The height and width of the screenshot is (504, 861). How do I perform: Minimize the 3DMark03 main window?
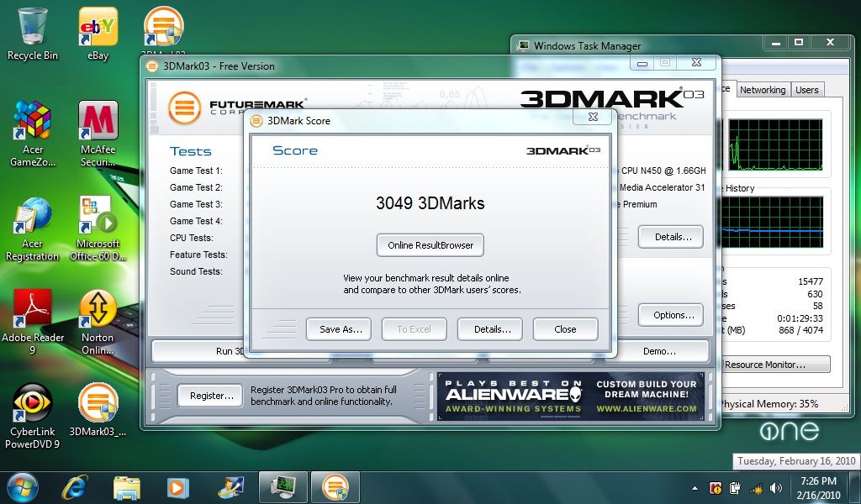tap(642, 64)
